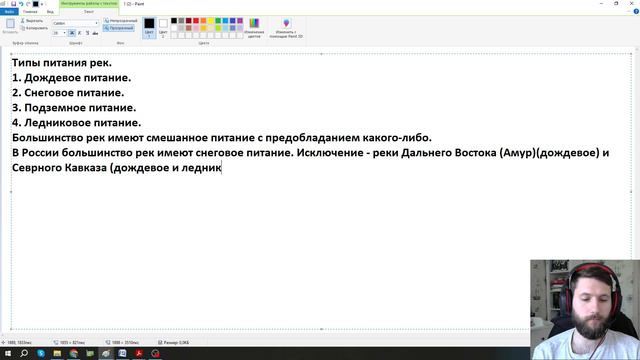Save the drawing using the floppy disk icon

tap(13, 4)
